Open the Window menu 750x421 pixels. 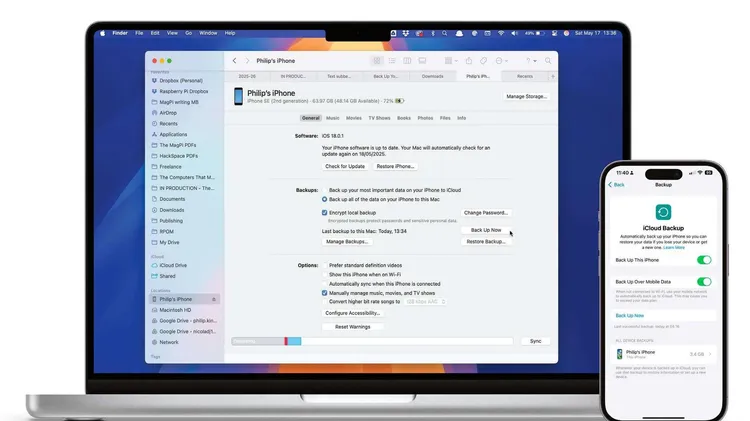208,33
